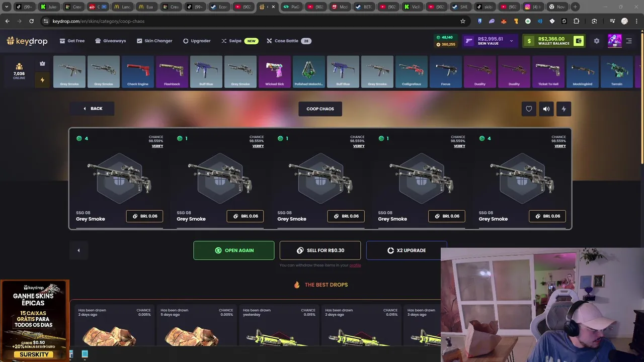Viewport: 644px width, 362px height.
Task: Open a new browser tab
Action: pyautogui.click(x=575, y=7)
